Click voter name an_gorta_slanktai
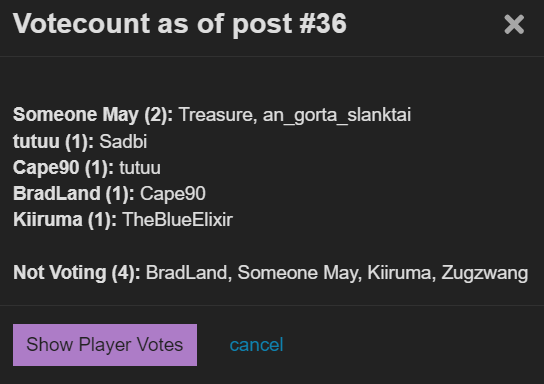The image size is (544, 384). tap(337, 115)
